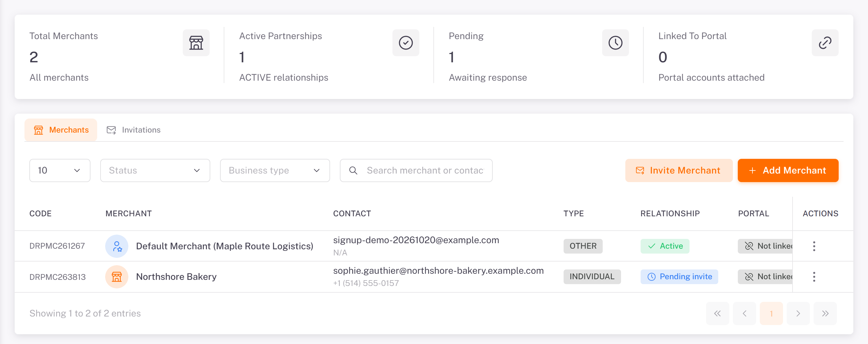Screen dimensions: 868x344
Task: Go to the last page of results
Action: pos(825,313)
